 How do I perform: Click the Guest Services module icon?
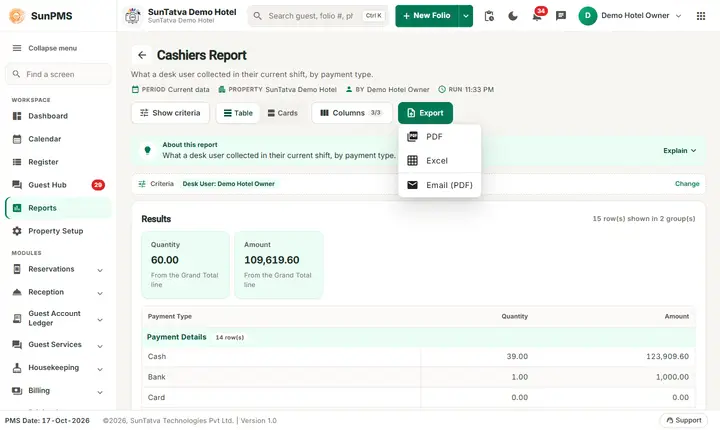pyautogui.click(x=17, y=345)
